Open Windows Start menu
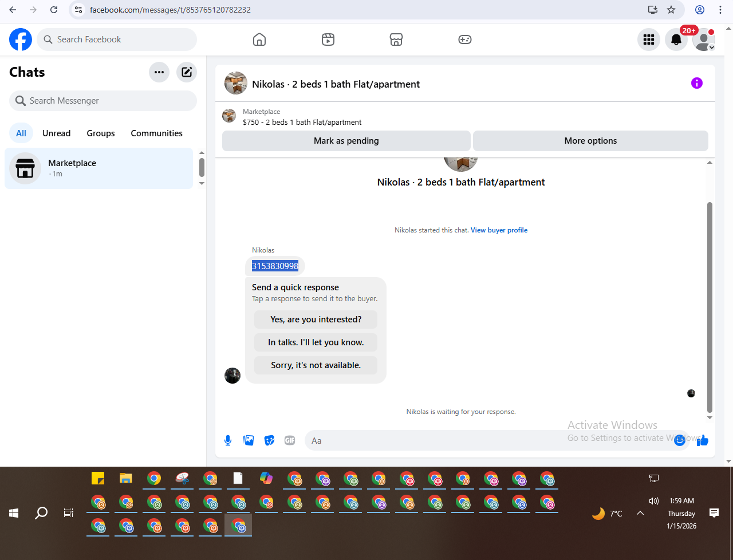Screen dimensions: 733x560 (14, 513)
